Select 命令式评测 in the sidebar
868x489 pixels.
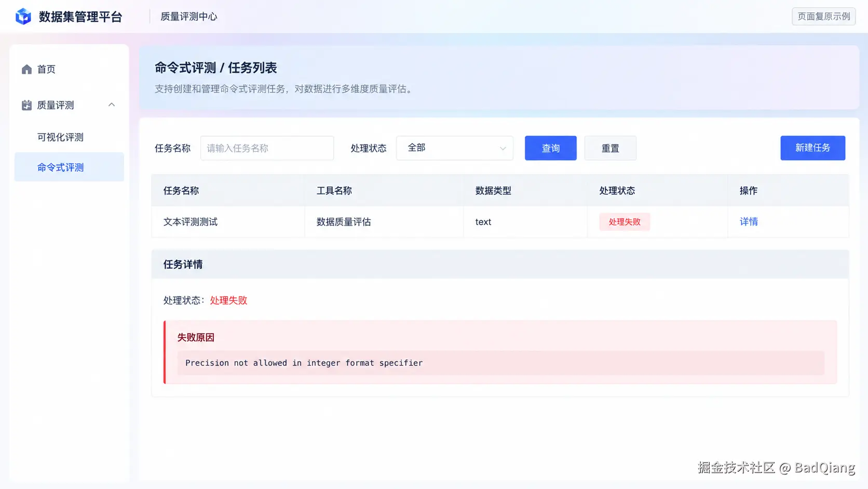point(69,167)
